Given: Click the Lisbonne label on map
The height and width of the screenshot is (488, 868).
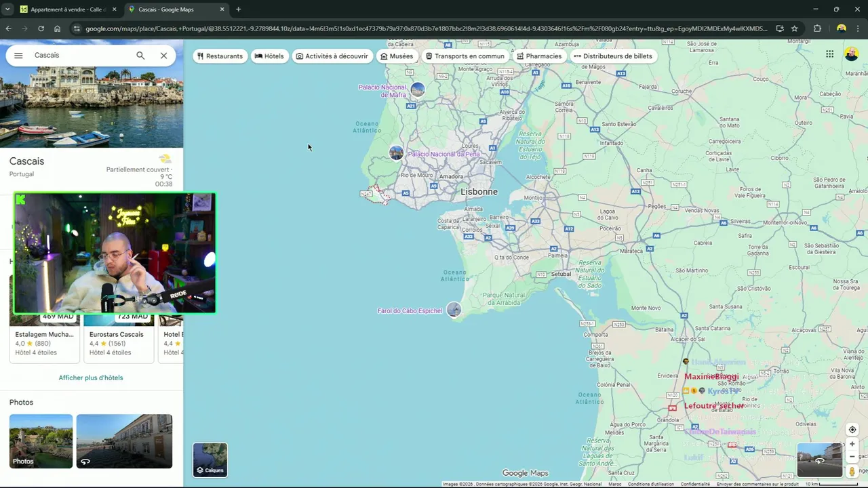Looking at the screenshot, I should coord(479,192).
